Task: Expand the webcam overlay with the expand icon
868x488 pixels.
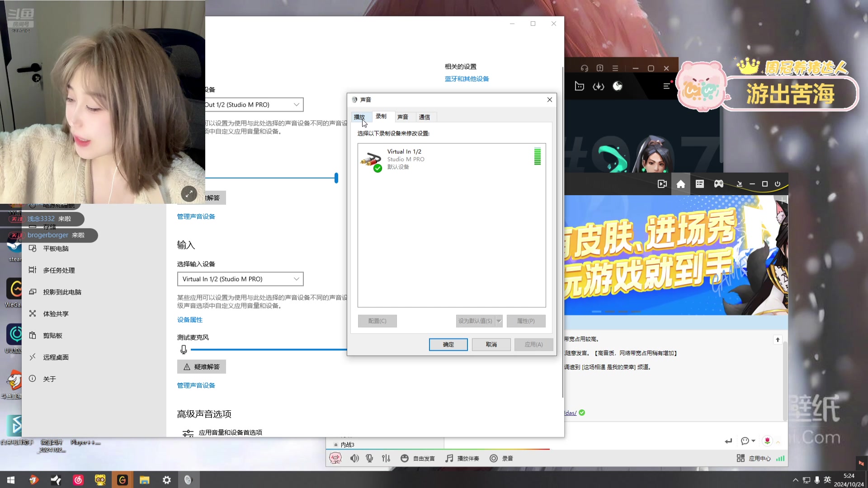Action: 189,194
